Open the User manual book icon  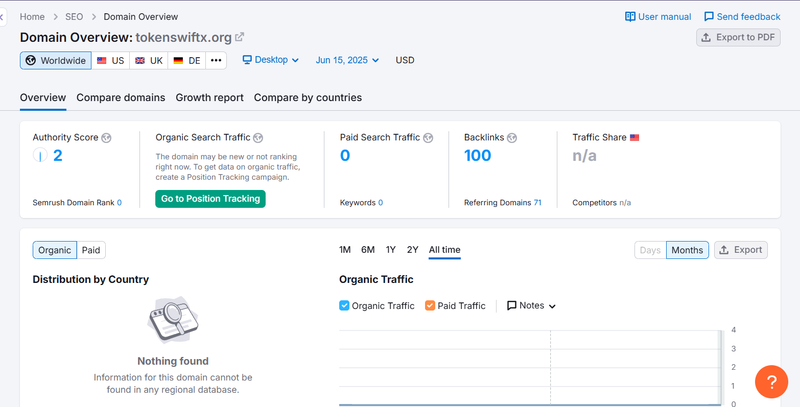click(630, 17)
